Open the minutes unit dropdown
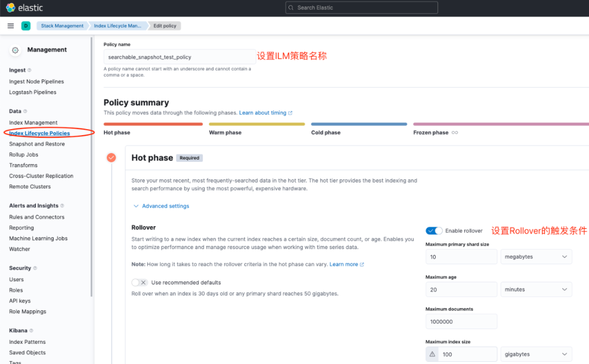This screenshot has height=364, width=589. (536, 289)
